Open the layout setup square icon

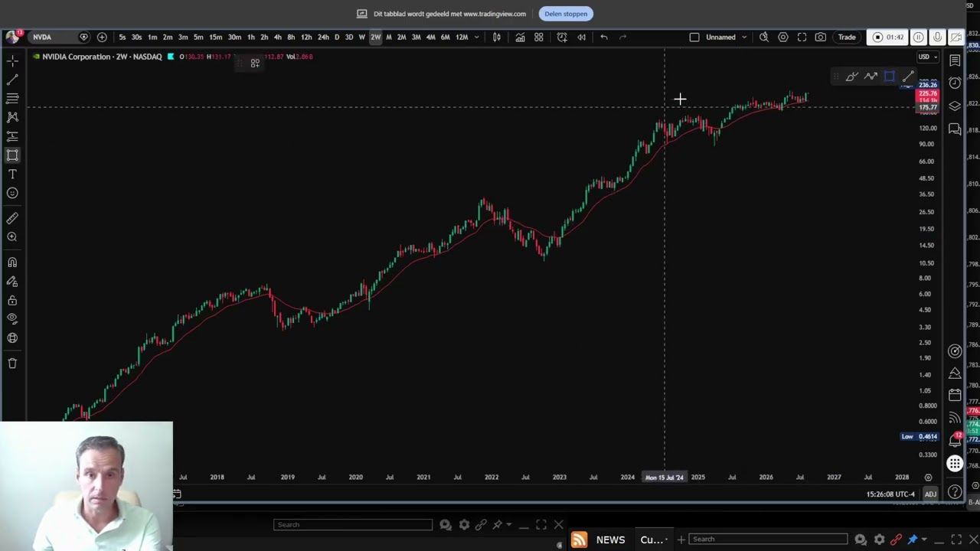point(694,37)
